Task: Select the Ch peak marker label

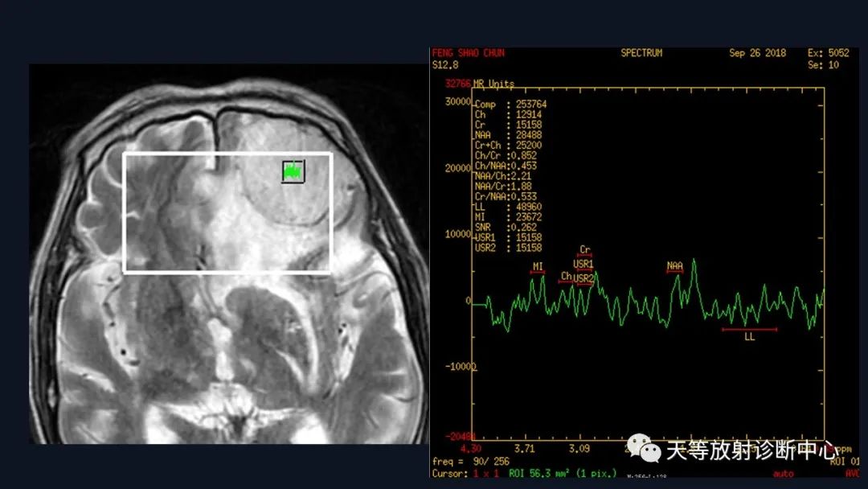Action: pyautogui.click(x=566, y=277)
